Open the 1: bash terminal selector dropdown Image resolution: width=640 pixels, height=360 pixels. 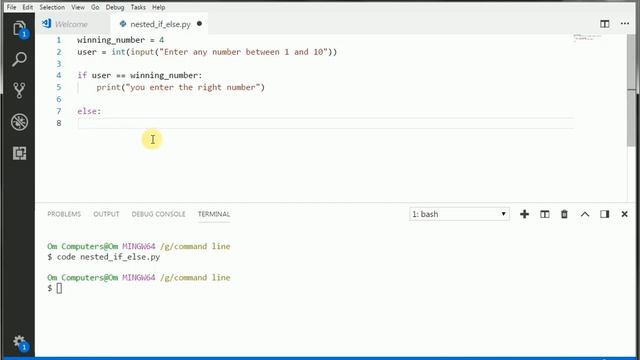pos(459,214)
